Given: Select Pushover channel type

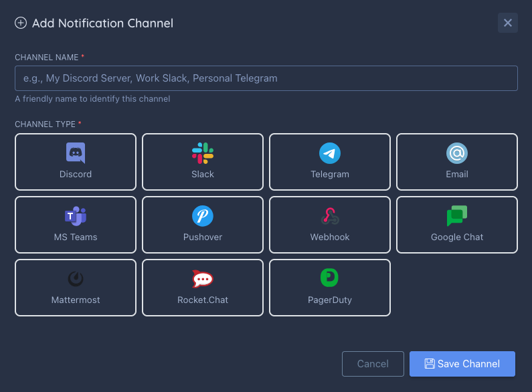Looking at the screenshot, I should coord(203,225).
